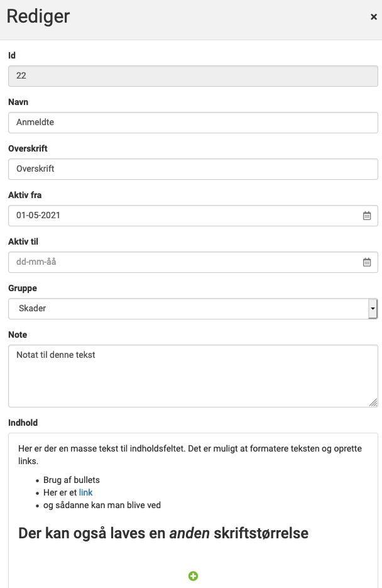Open the Aktiv til calendar picker icon
The height and width of the screenshot is (588, 382).
click(x=367, y=262)
